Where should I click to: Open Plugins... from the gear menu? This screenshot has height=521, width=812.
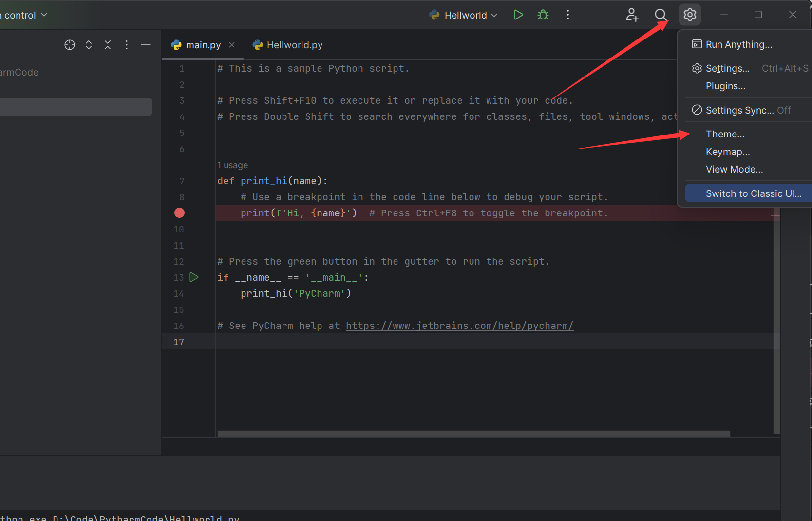click(748, 86)
